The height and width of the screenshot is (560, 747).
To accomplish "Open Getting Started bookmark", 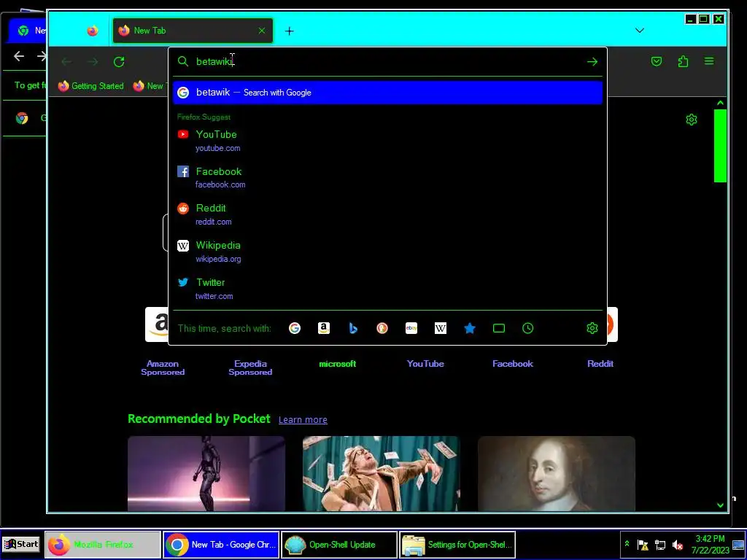I will pos(90,86).
